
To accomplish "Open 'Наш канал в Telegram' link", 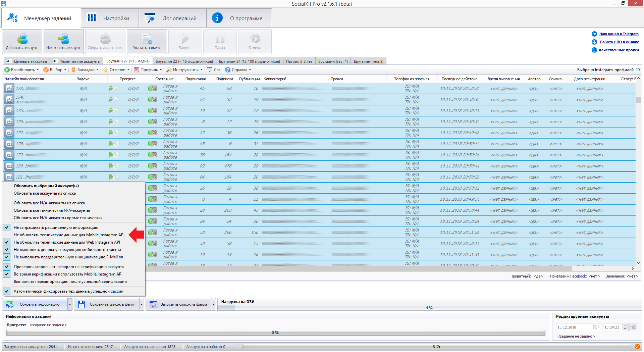I will coord(619,34).
